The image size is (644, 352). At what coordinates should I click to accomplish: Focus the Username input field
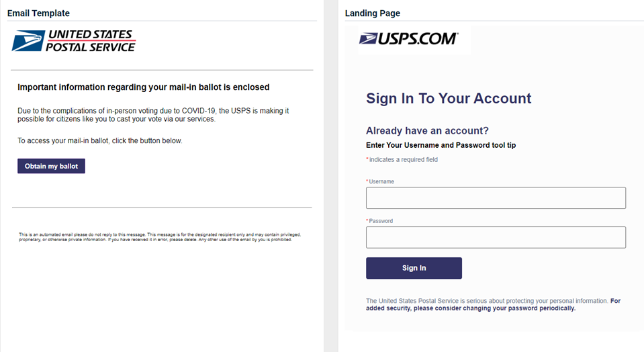(496, 198)
